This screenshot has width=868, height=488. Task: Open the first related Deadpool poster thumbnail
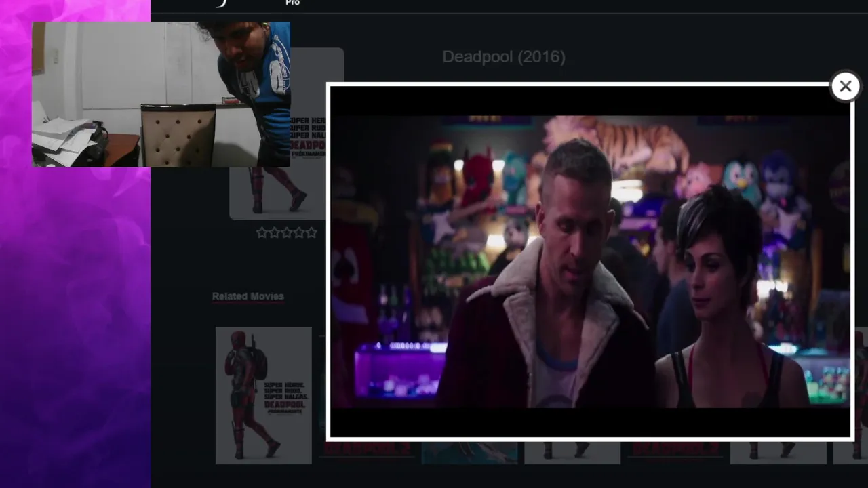pos(264,395)
